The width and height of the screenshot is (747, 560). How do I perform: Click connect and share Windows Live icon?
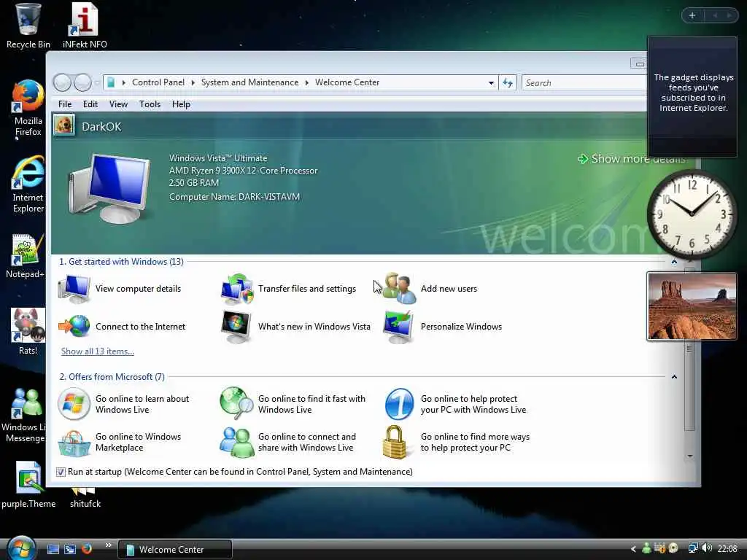(237, 443)
